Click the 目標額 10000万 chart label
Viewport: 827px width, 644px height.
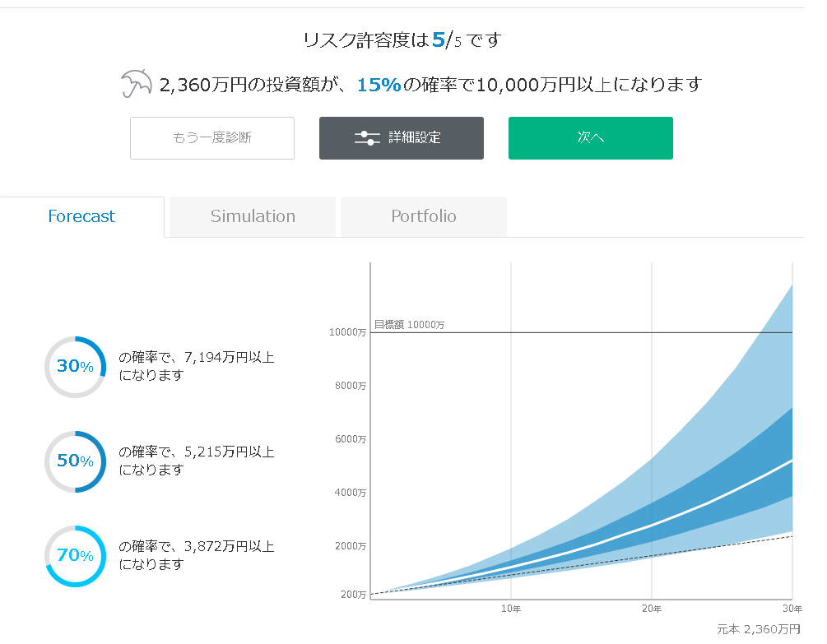point(409,325)
